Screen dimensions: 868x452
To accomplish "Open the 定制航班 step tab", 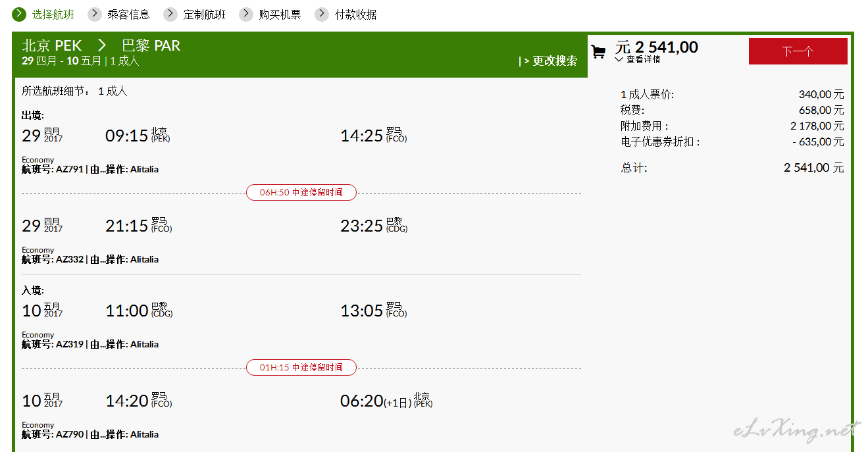I will click(205, 14).
